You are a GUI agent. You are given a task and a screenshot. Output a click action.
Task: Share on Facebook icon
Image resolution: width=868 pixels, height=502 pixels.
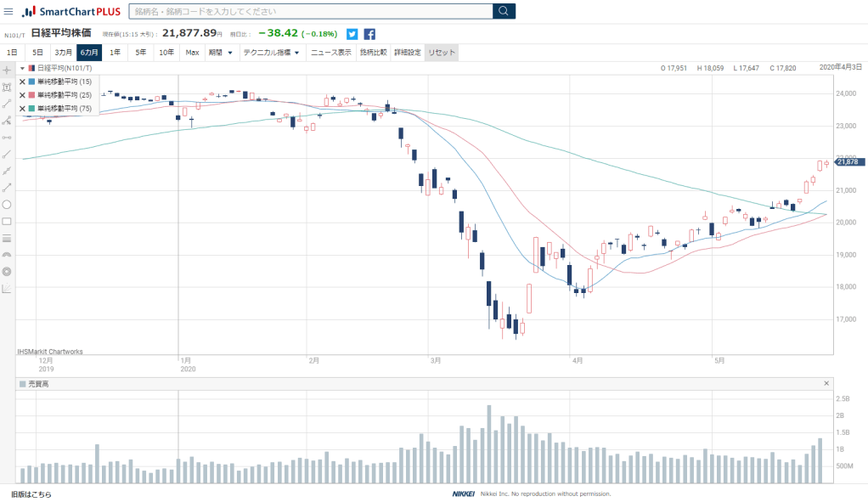click(370, 34)
